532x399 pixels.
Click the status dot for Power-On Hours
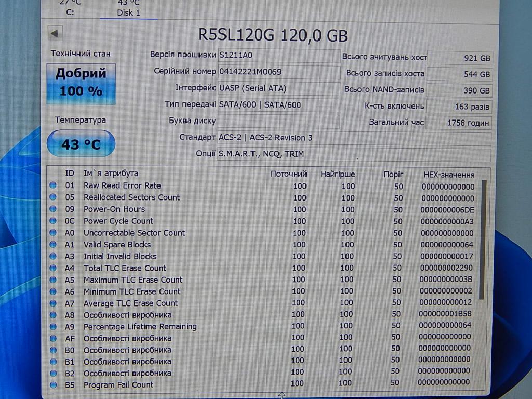tap(53, 209)
